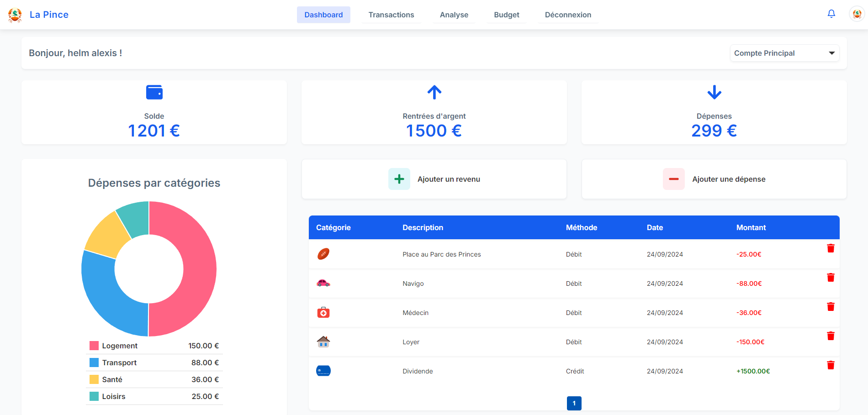The width and height of the screenshot is (868, 415).
Task: Click the La Pince brand name link
Action: 49,15
